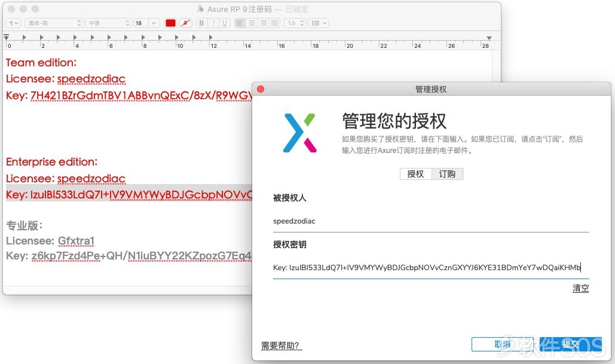Screen dimensions: 615x364
Task: Open the paragraph styles dropdown in TextEdit
Action: point(13,23)
